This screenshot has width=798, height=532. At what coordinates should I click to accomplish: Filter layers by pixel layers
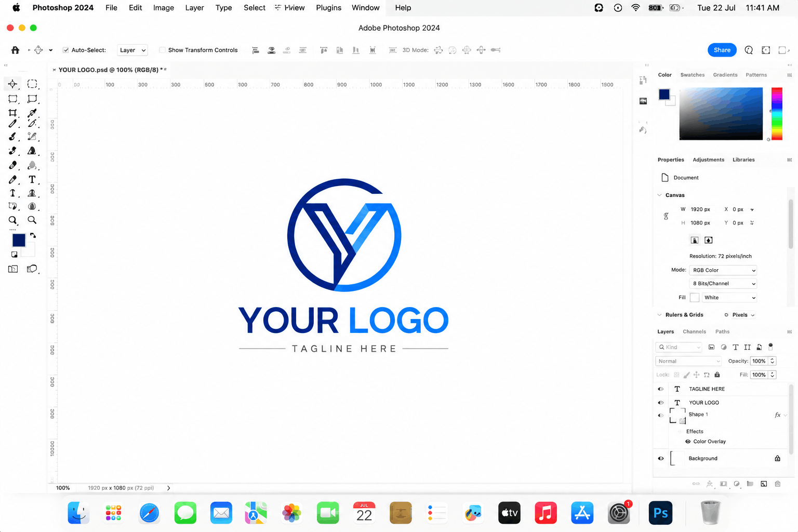[712, 347]
